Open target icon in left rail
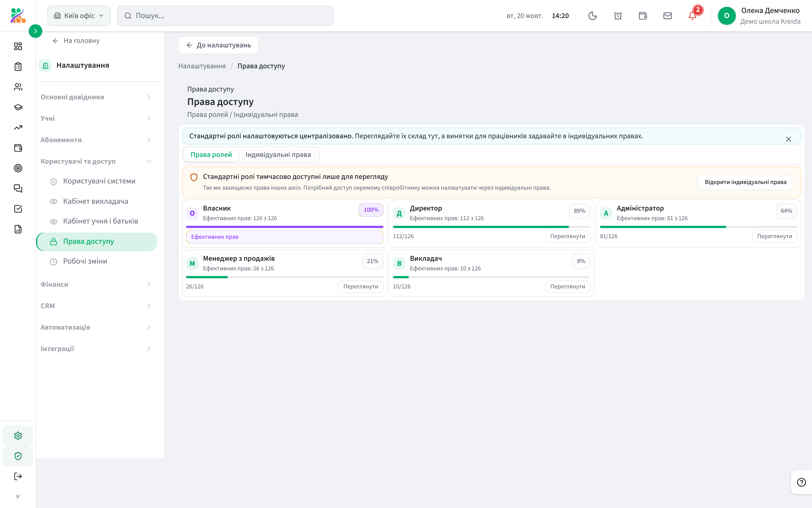 18,168
